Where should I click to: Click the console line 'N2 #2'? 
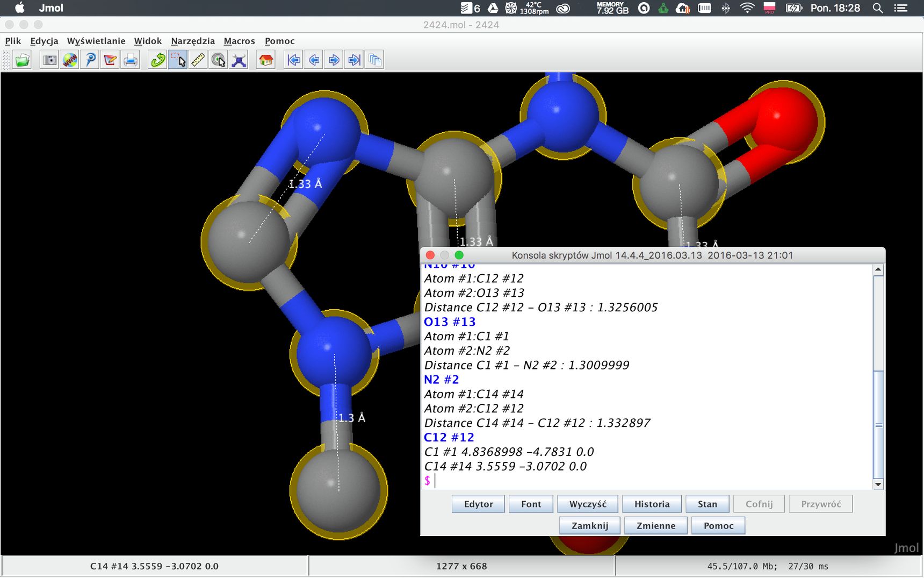[x=441, y=380]
